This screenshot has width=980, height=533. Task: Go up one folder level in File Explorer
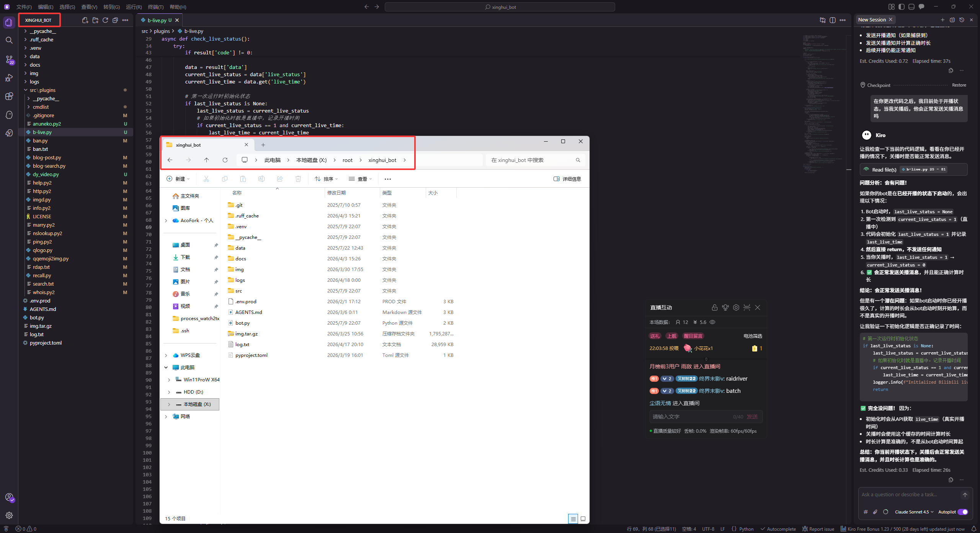(206, 160)
